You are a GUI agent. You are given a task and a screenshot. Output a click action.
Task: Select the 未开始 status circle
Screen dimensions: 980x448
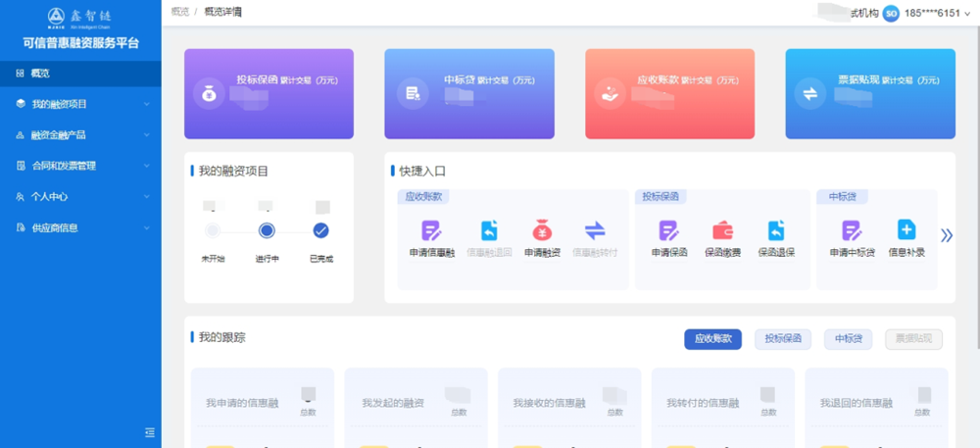point(213,231)
